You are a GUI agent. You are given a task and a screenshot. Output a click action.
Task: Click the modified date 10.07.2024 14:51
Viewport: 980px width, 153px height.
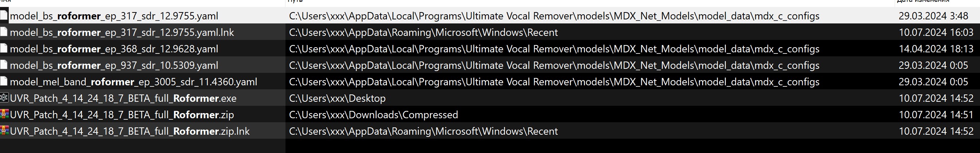(x=936, y=115)
